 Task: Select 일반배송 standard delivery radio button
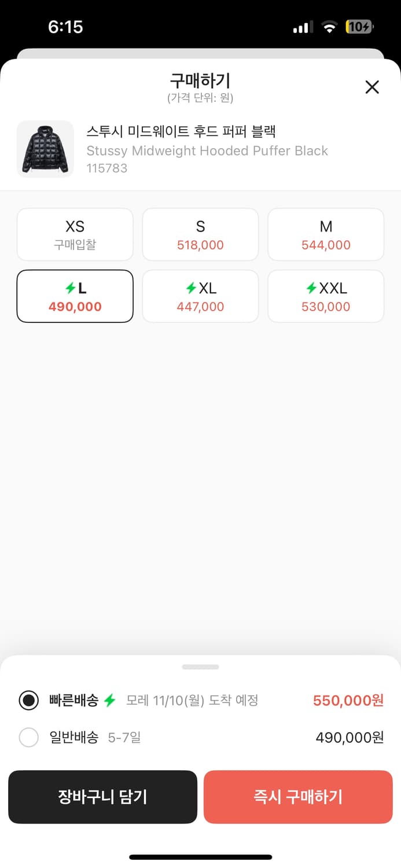29,737
